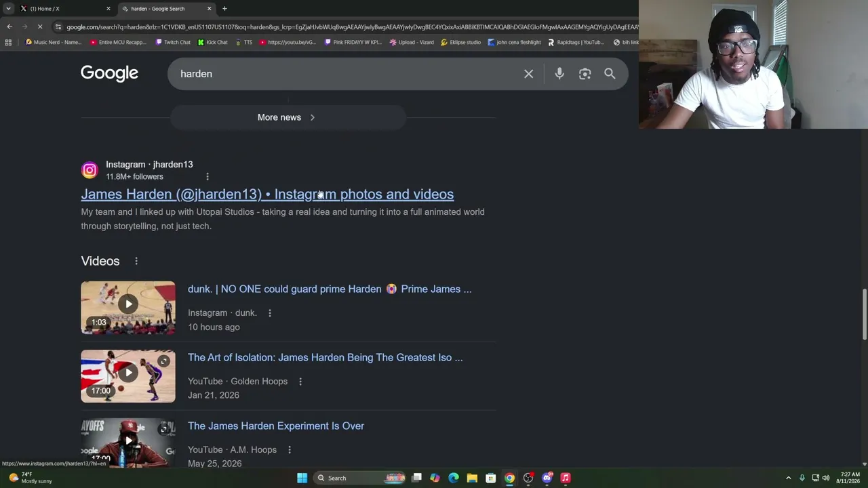
Task: Open the Music Nerd bookmark
Action: (x=53, y=42)
